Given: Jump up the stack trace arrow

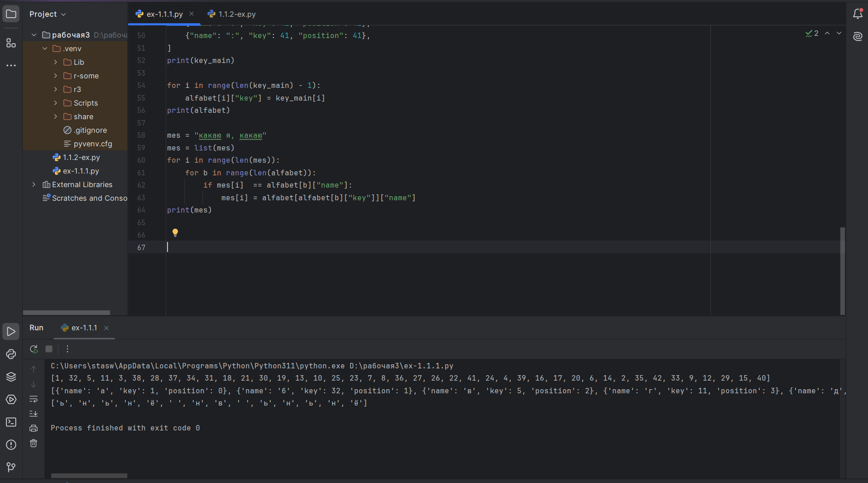Looking at the screenshot, I should coord(34,369).
